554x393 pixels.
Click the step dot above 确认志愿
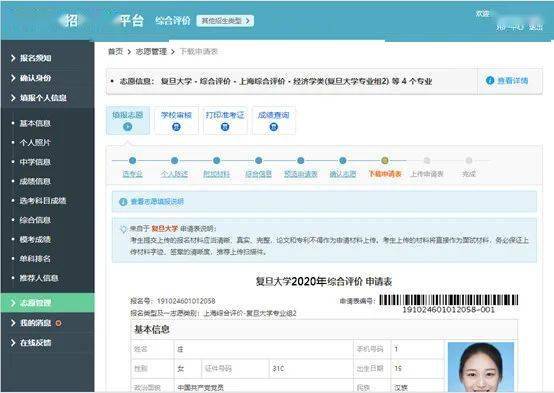[x=342, y=161]
